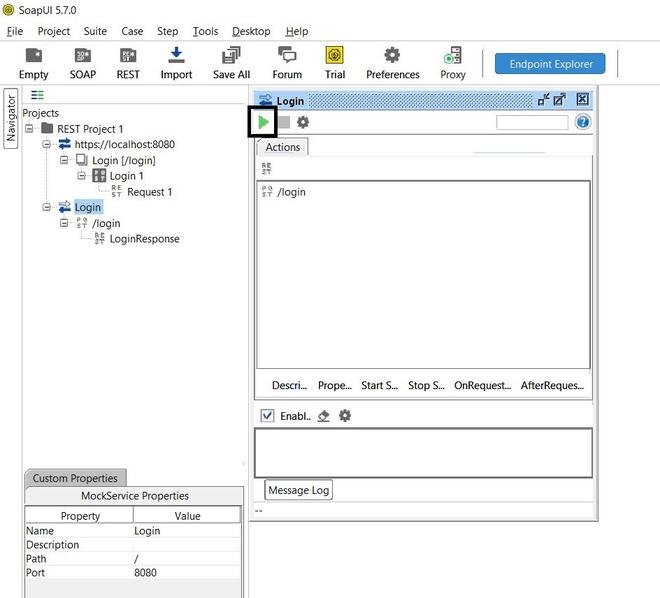Click the Login panel title icon

(266, 100)
